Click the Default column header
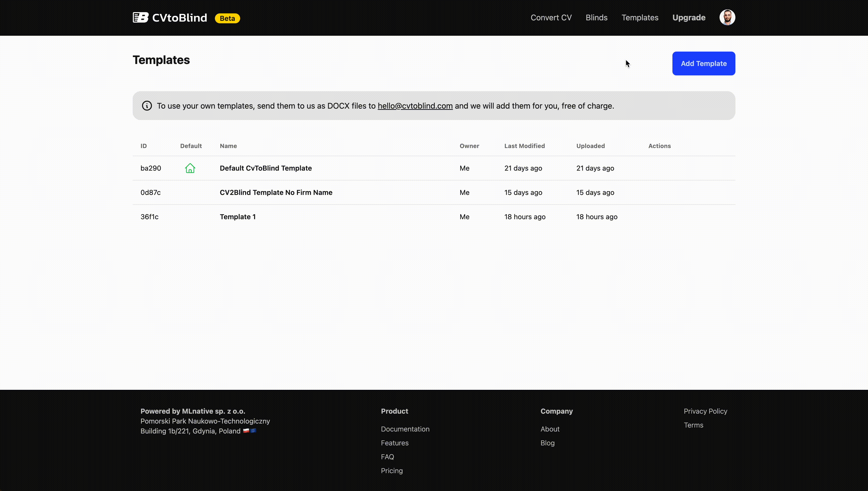 coord(191,146)
